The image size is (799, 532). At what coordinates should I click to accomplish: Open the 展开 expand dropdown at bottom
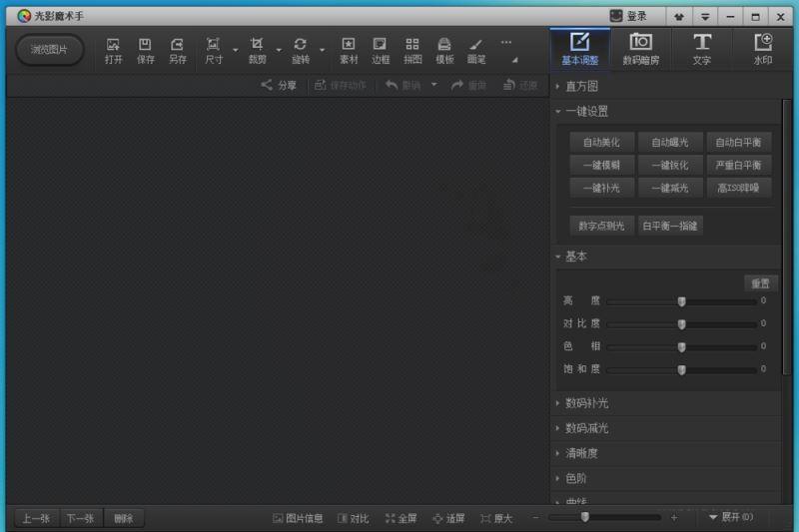(x=731, y=517)
